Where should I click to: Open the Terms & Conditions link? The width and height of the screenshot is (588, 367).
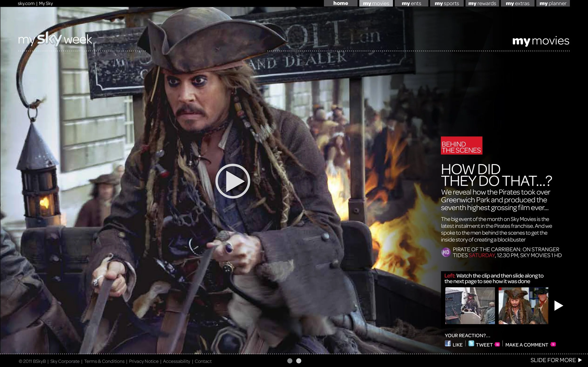tap(104, 361)
